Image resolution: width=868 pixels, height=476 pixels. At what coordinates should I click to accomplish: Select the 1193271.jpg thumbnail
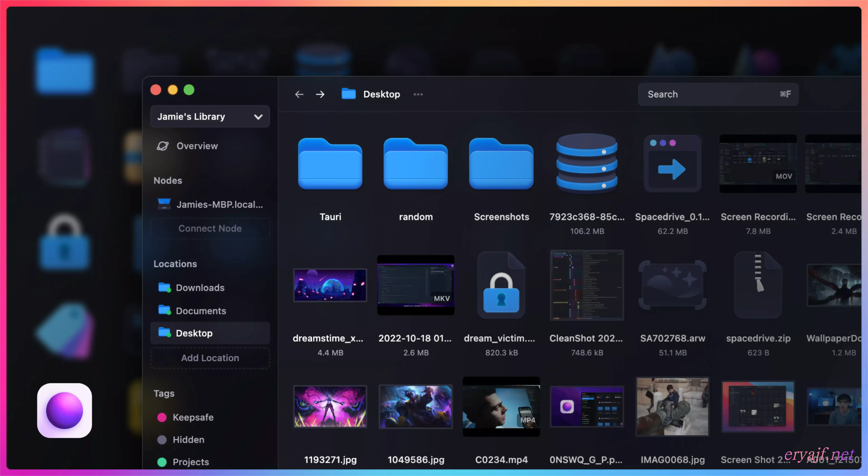tap(330, 406)
